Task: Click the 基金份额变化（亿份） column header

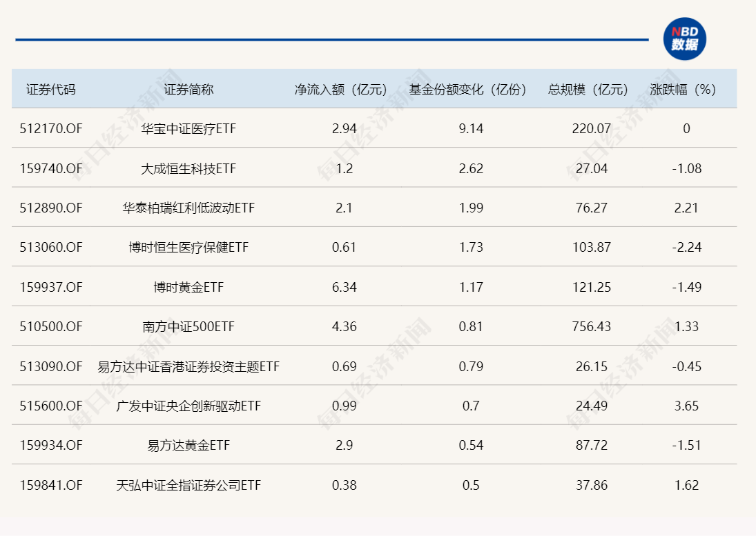Action: (x=467, y=90)
